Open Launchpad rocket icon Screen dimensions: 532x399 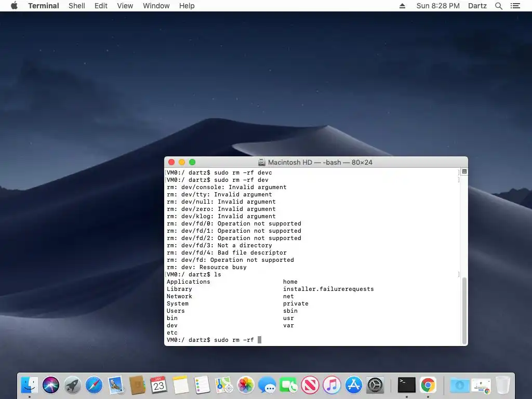click(x=73, y=385)
